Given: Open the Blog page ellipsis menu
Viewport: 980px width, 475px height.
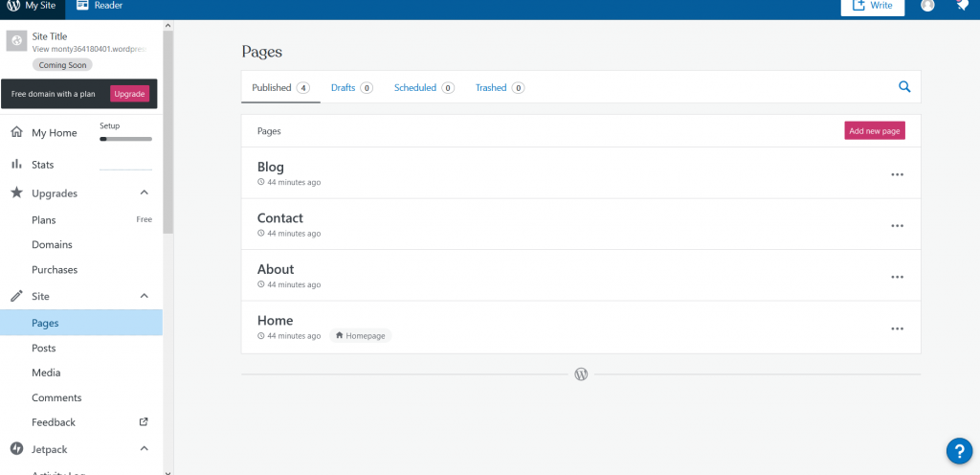Looking at the screenshot, I should [x=897, y=174].
